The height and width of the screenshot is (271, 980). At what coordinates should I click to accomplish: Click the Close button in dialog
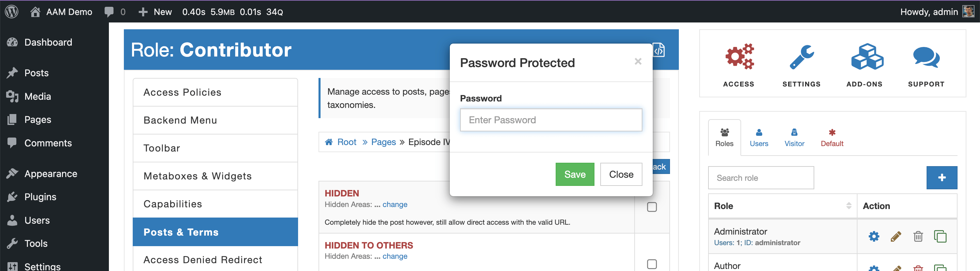click(x=621, y=174)
